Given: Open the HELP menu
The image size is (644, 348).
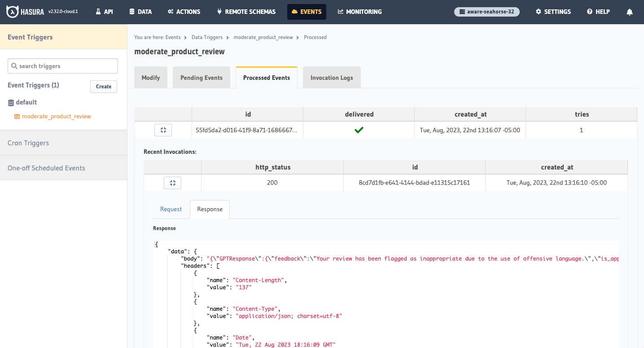Looking at the screenshot, I should pyautogui.click(x=598, y=12).
